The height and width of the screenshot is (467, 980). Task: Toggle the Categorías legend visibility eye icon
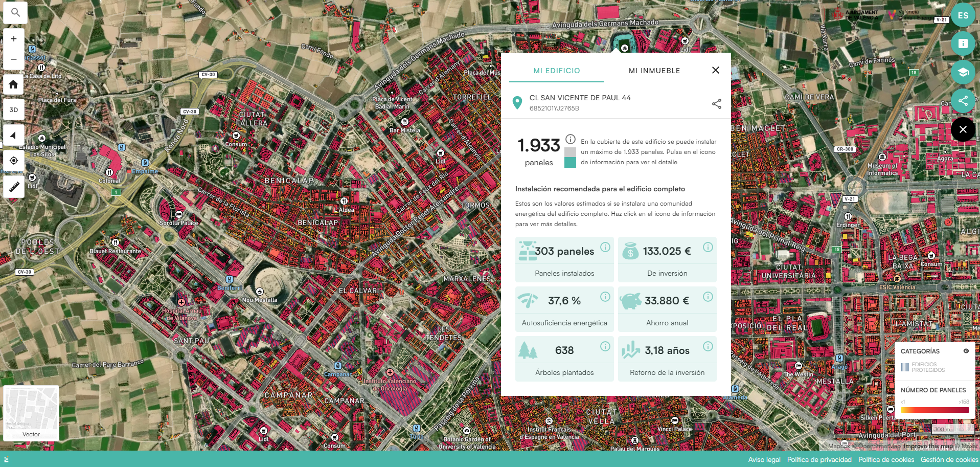[x=966, y=351]
